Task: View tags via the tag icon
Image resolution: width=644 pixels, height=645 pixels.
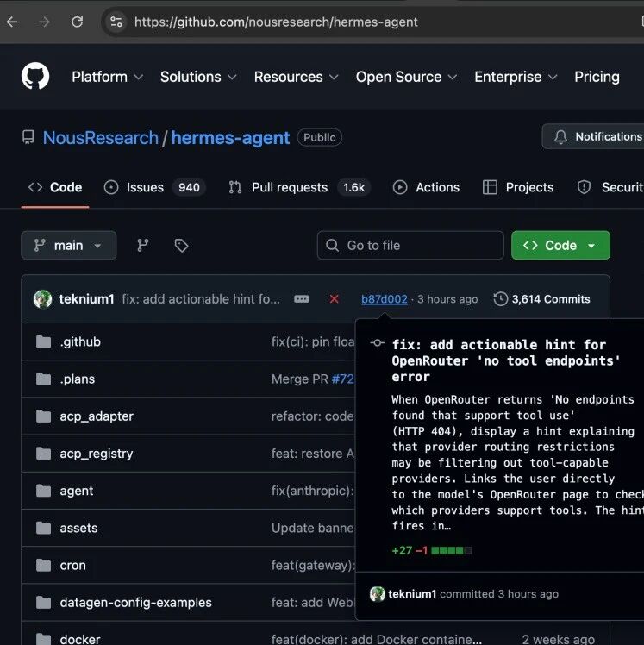Action: tap(181, 246)
